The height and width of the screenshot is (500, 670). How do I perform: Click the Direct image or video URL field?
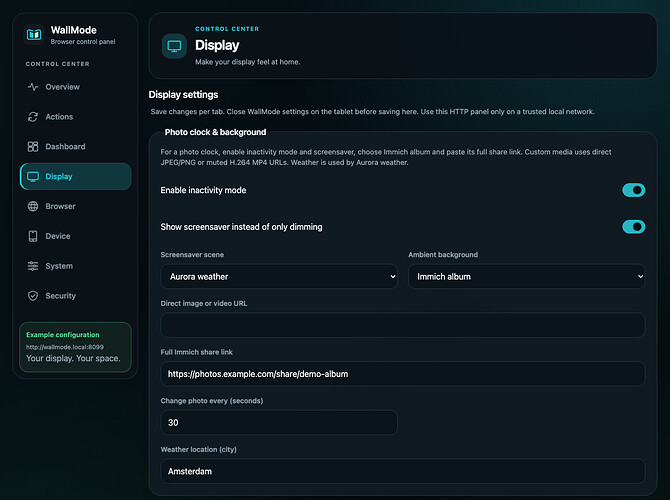(x=403, y=325)
